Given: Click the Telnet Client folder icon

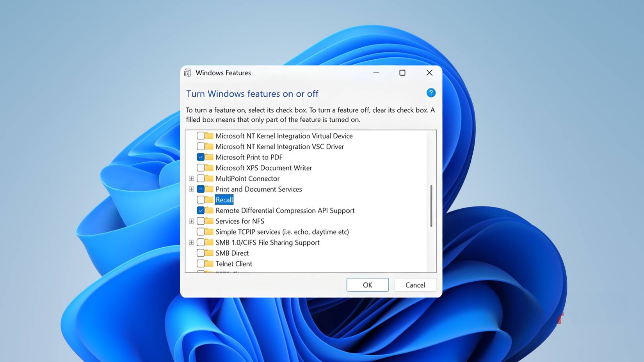Looking at the screenshot, I should [x=210, y=264].
